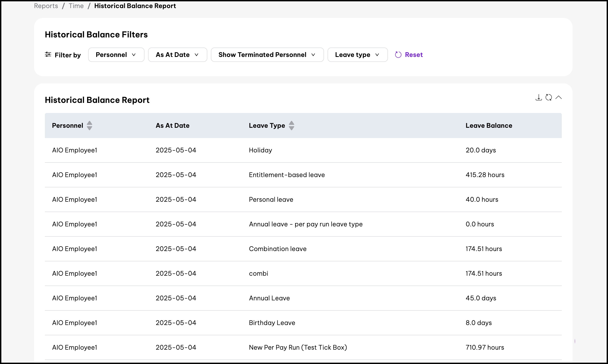
Task: Refresh the report table data
Action: point(549,97)
